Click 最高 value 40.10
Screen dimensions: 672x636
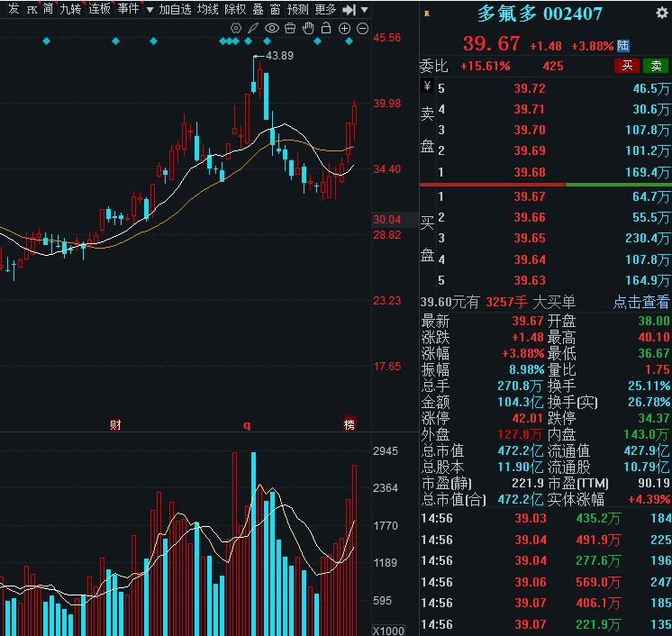click(x=653, y=337)
